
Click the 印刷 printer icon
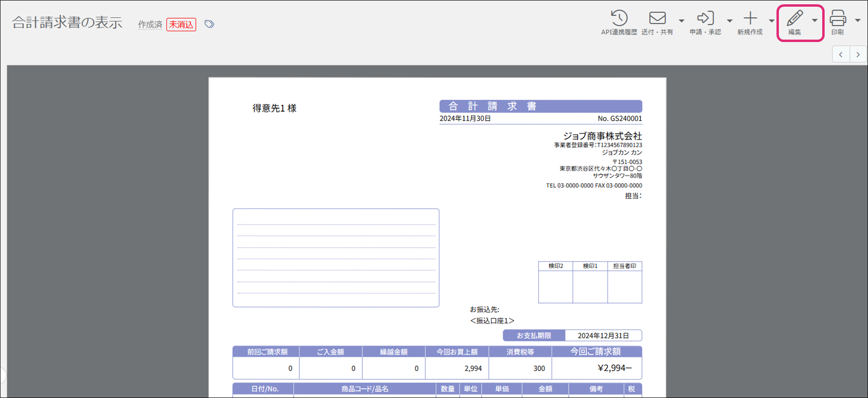tap(837, 19)
